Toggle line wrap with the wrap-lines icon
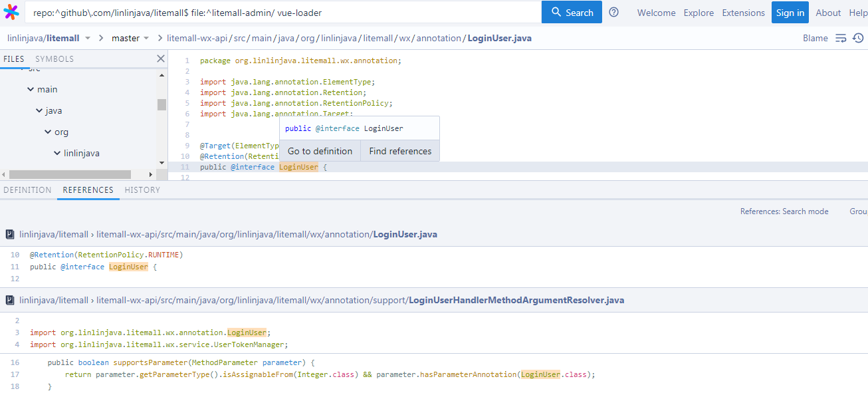This screenshot has width=868, height=395. pos(841,38)
